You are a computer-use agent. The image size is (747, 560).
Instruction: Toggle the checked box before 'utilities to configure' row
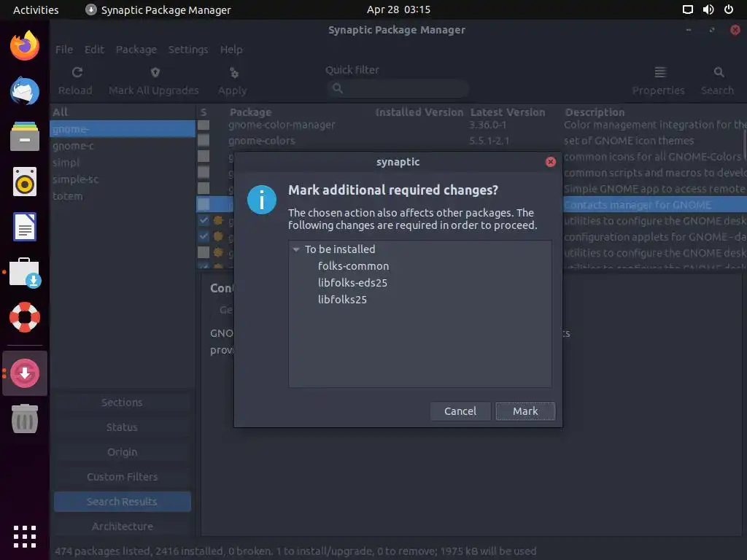204,220
